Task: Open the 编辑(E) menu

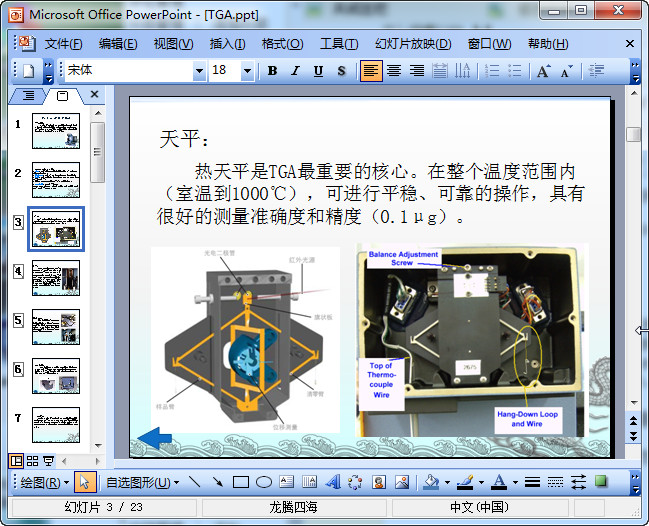Action: coord(118,43)
